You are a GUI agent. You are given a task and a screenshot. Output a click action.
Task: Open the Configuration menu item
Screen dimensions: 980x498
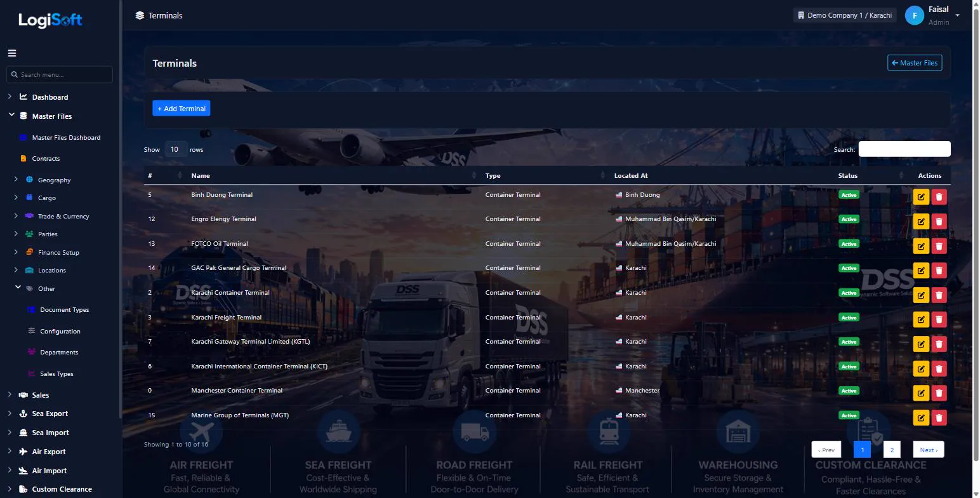[60, 331]
